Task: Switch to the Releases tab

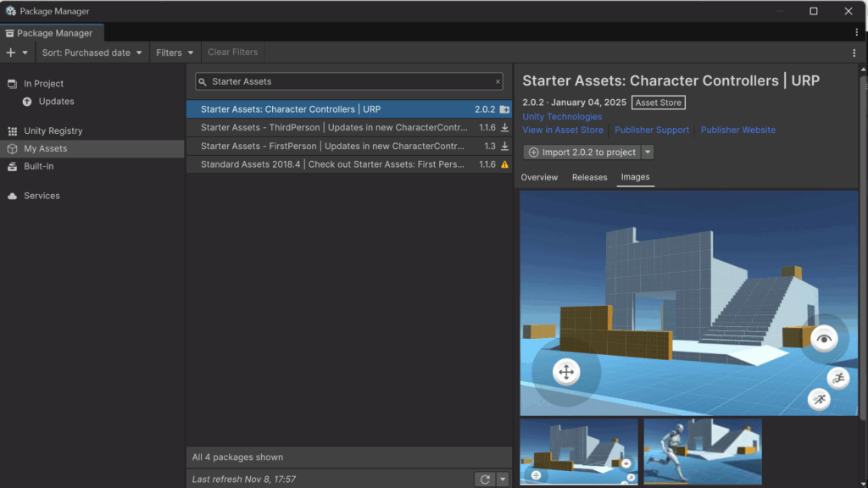Action: tap(589, 177)
